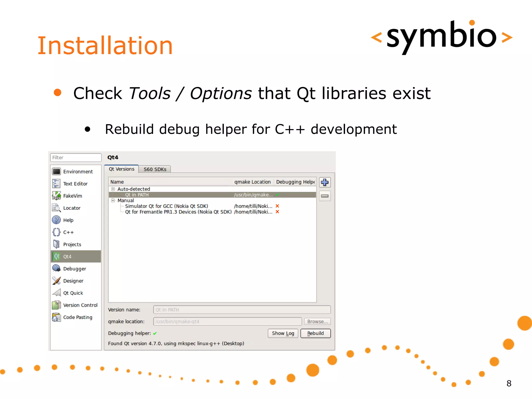The image size is (532, 399).
Task: Open the FakeVim settings icon
Action: [x=56, y=196]
